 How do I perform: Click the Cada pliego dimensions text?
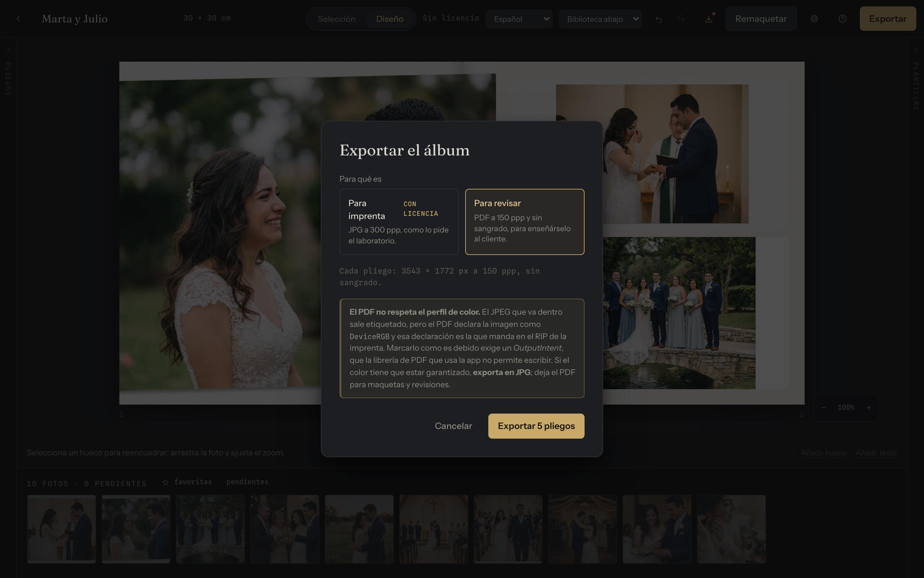point(440,276)
